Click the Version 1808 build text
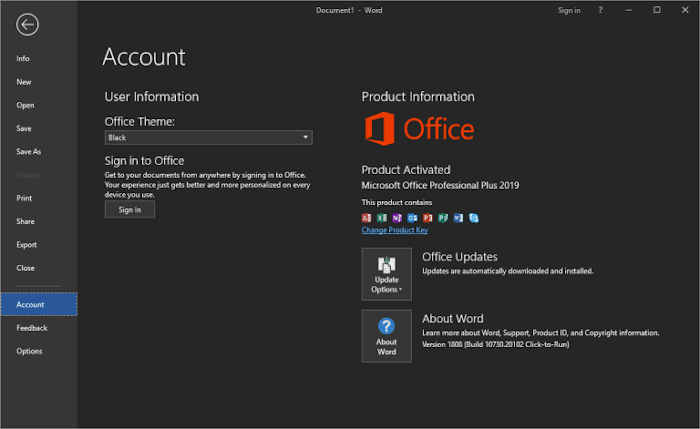 click(x=496, y=344)
